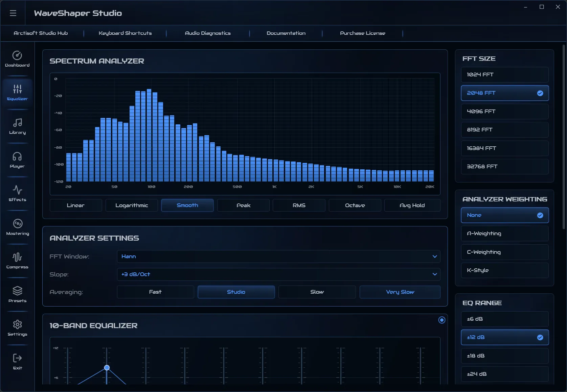The width and height of the screenshot is (567, 392).
Task: Open Documentation menu item
Action: pyautogui.click(x=286, y=33)
